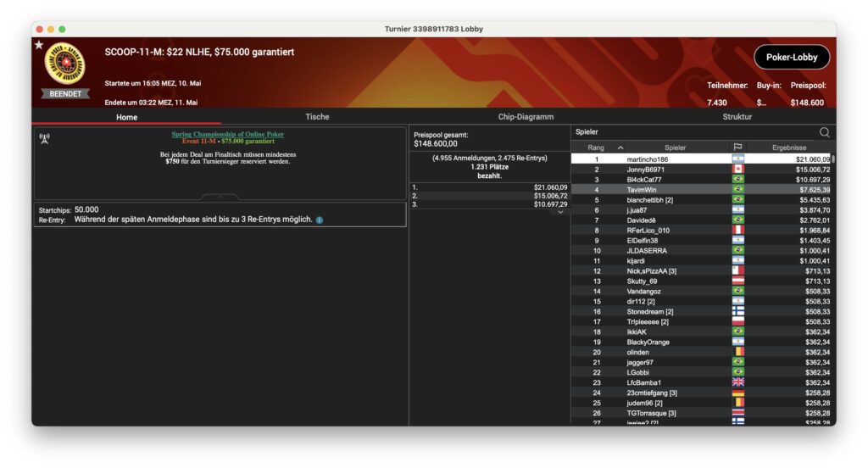Open player search magnifier icon

pos(824,132)
